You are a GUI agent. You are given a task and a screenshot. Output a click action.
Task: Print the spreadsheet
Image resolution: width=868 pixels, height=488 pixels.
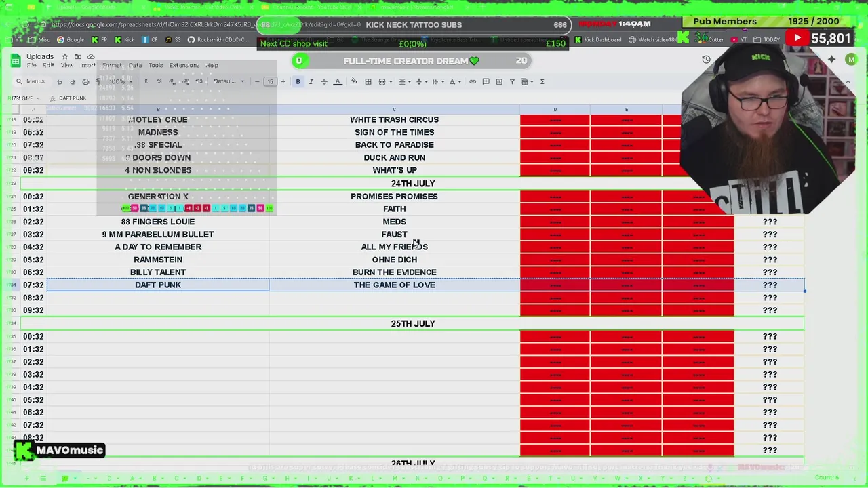[x=85, y=81]
